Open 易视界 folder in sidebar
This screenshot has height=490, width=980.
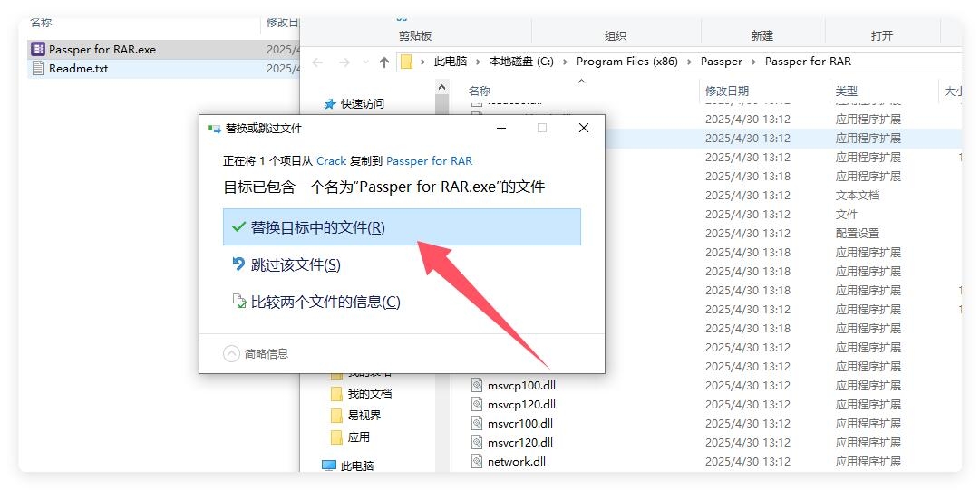[364, 415]
